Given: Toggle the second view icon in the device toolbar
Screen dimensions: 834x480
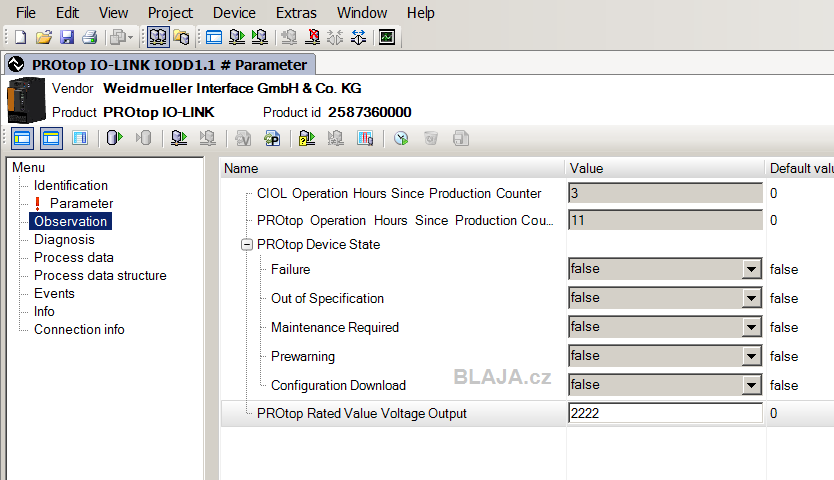Looking at the screenshot, I should [51, 138].
